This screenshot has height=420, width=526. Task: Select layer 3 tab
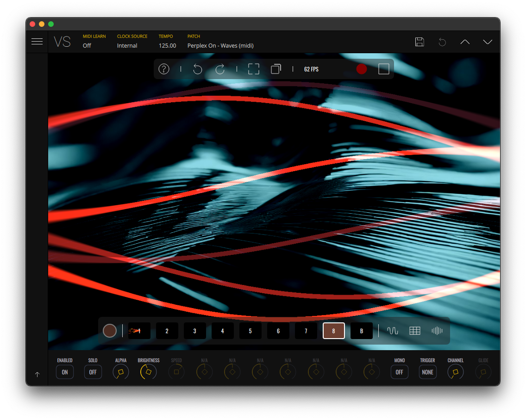point(195,331)
